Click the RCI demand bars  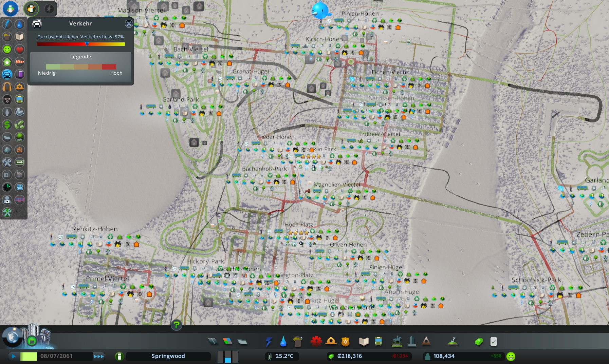pos(228,356)
